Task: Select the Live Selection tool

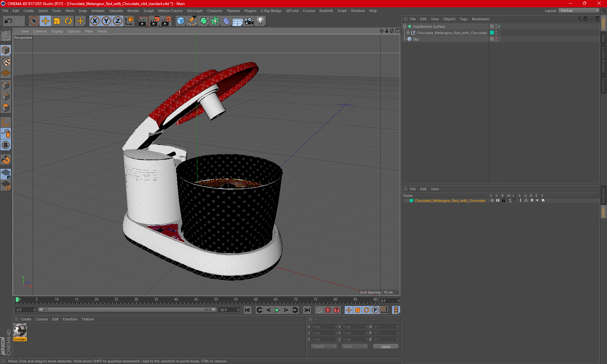Action: [34, 21]
